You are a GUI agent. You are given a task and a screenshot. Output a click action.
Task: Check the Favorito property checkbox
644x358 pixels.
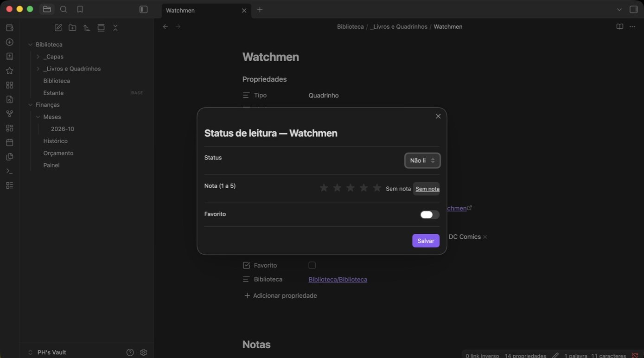312,265
